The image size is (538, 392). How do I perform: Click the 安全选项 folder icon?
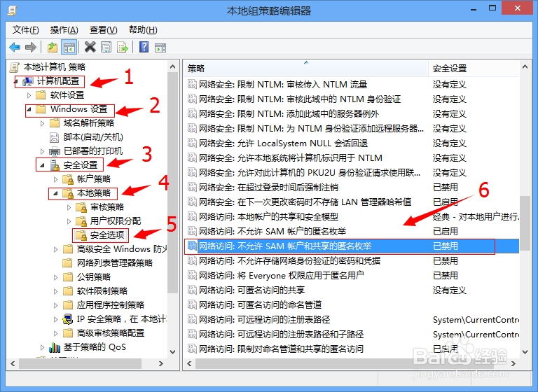[x=81, y=235]
